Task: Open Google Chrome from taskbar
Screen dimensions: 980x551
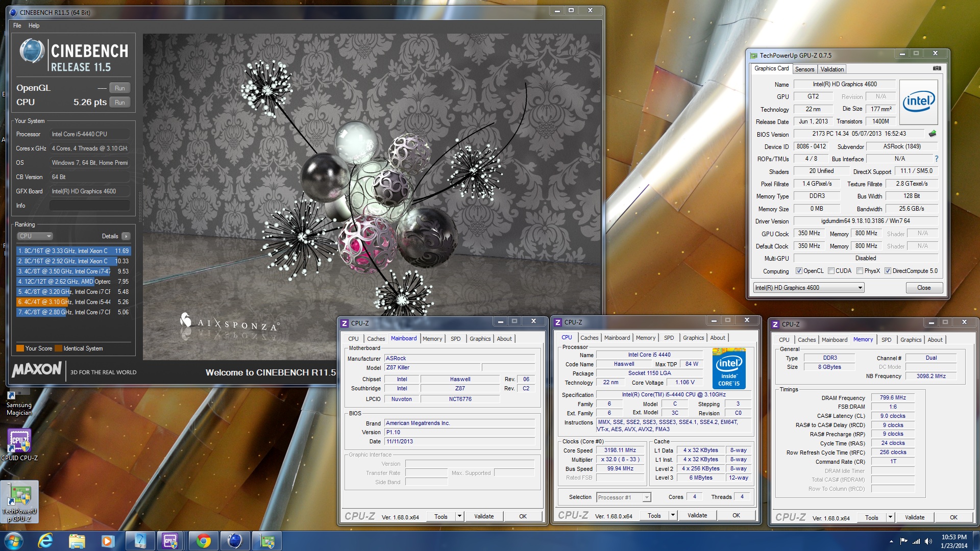Action: [x=203, y=541]
